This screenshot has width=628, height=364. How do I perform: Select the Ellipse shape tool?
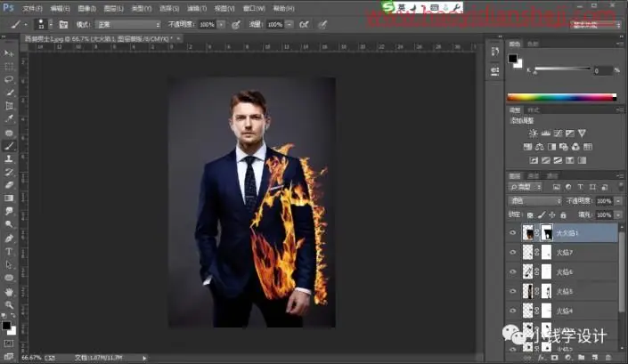[9, 278]
